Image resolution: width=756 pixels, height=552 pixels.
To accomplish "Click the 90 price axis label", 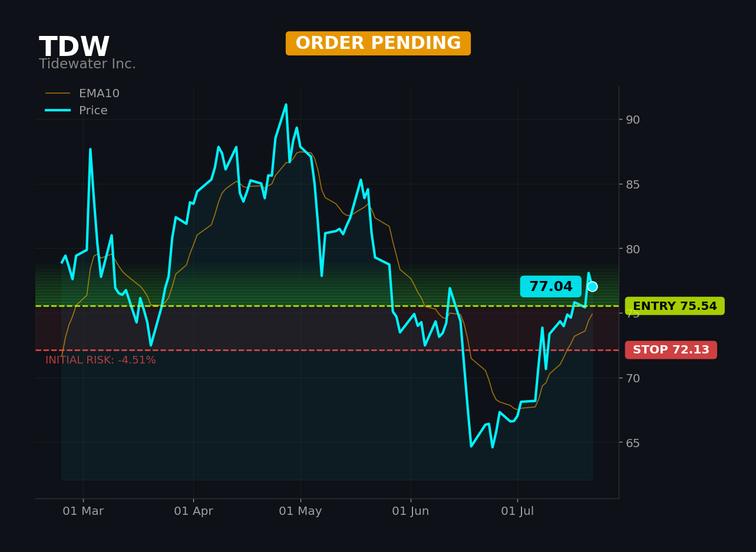I will (x=633, y=120).
